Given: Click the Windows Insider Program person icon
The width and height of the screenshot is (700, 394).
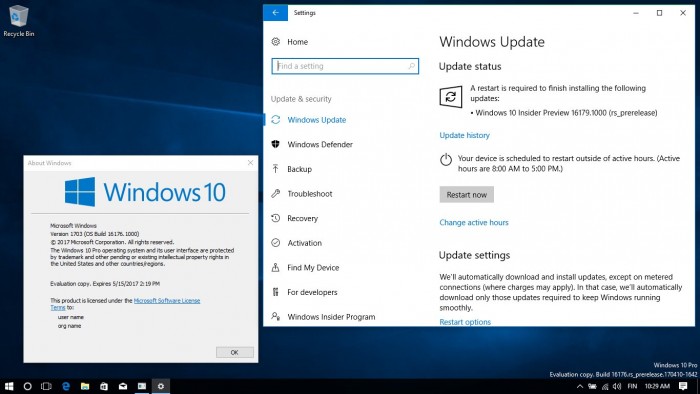Looking at the screenshot, I should tap(276, 316).
